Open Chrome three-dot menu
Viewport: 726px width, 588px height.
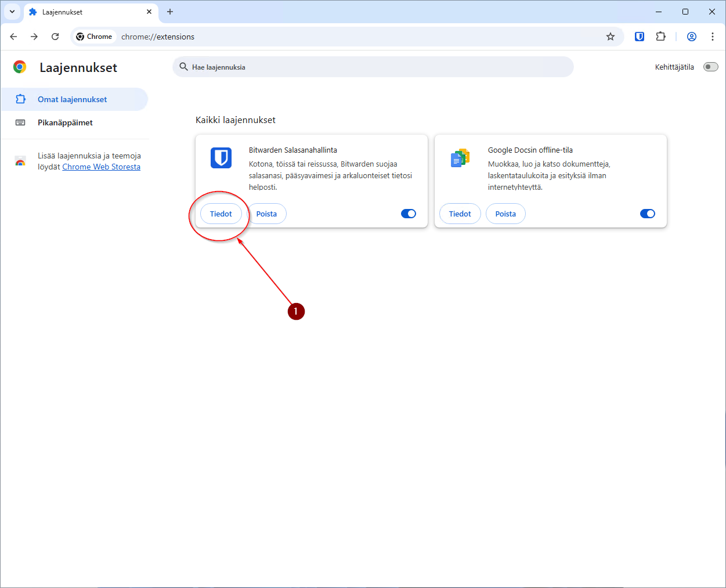[713, 37]
